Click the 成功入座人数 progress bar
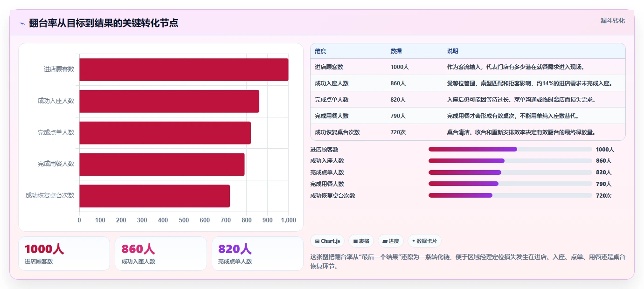644x289 pixels. 510,161
